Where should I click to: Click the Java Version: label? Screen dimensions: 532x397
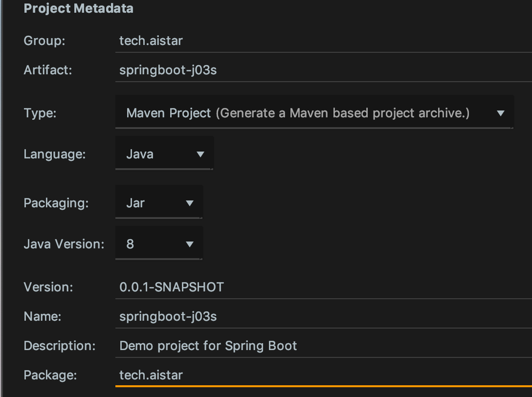[x=64, y=244]
